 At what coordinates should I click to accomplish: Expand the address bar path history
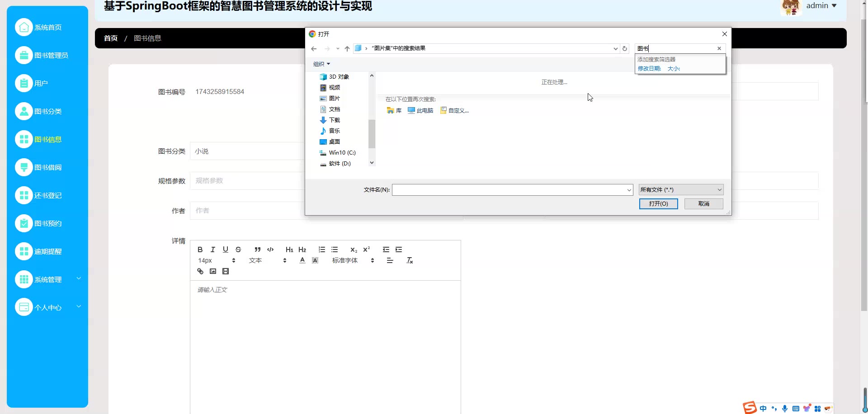point(615,48)
